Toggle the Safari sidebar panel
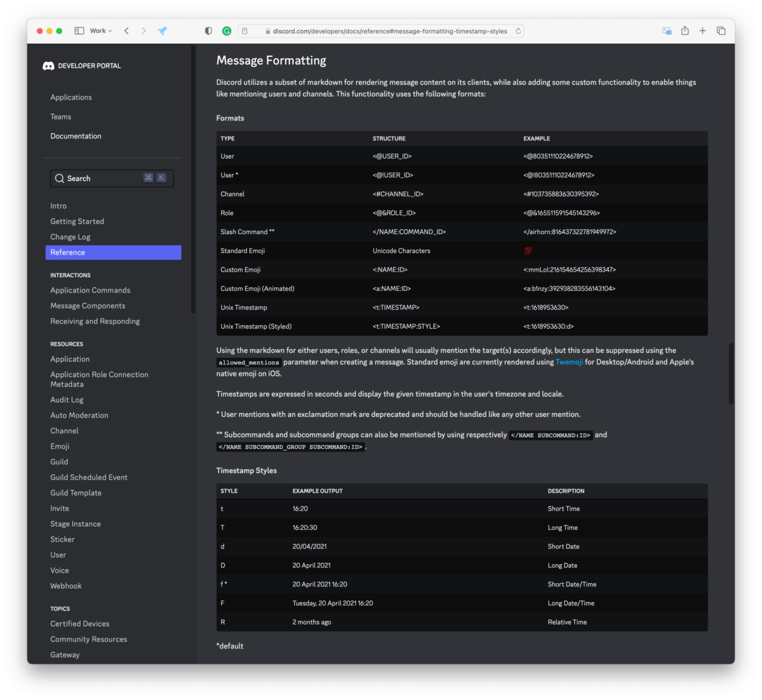762x700 pixels. [x=79, y=30]
